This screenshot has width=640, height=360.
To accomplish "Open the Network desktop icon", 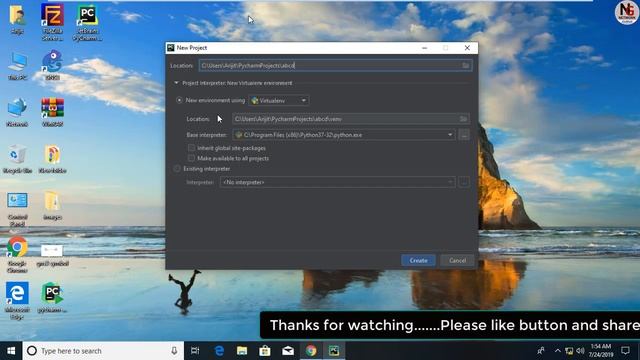I will click(x=17, y=113).
